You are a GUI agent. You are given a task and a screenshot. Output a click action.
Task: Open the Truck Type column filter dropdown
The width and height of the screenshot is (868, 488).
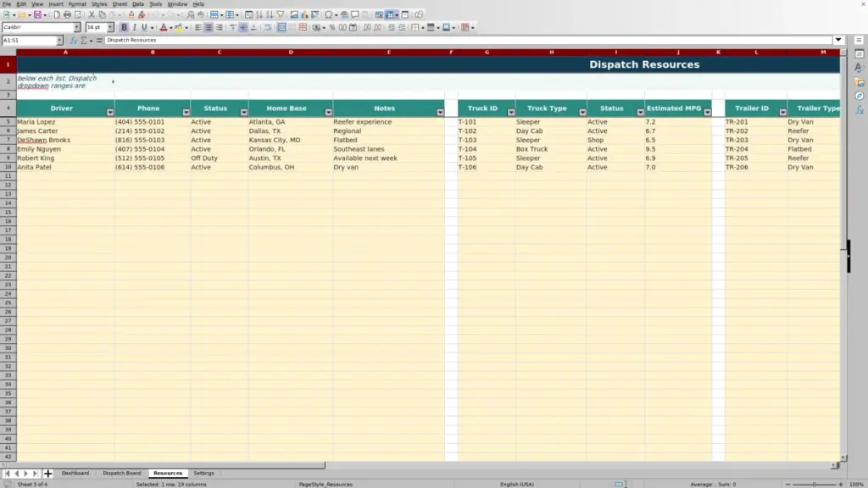(x=582, y=113)
